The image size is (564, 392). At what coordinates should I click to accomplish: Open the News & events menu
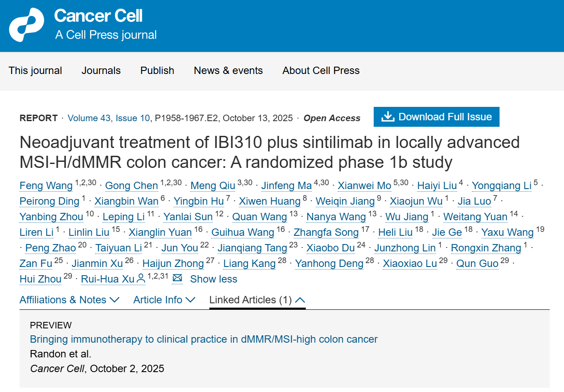(x=228, y=71)
